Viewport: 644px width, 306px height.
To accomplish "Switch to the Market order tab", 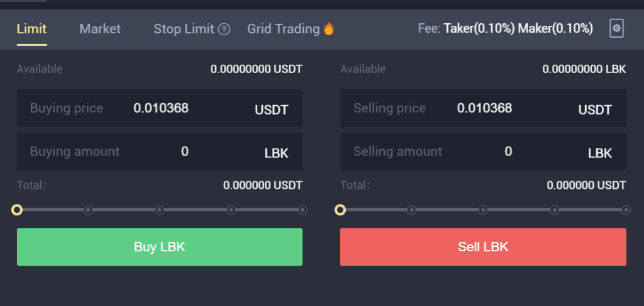I will pyautogui.click(x=100, y=29).
